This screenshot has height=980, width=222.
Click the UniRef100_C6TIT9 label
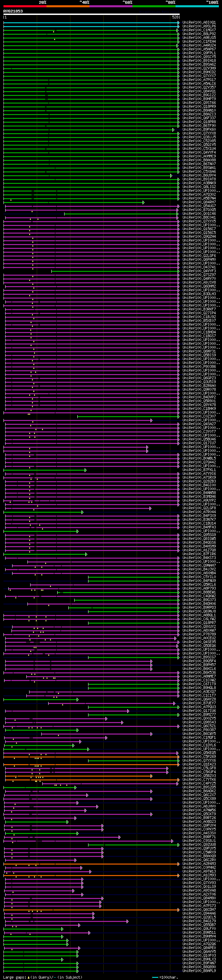199,684
